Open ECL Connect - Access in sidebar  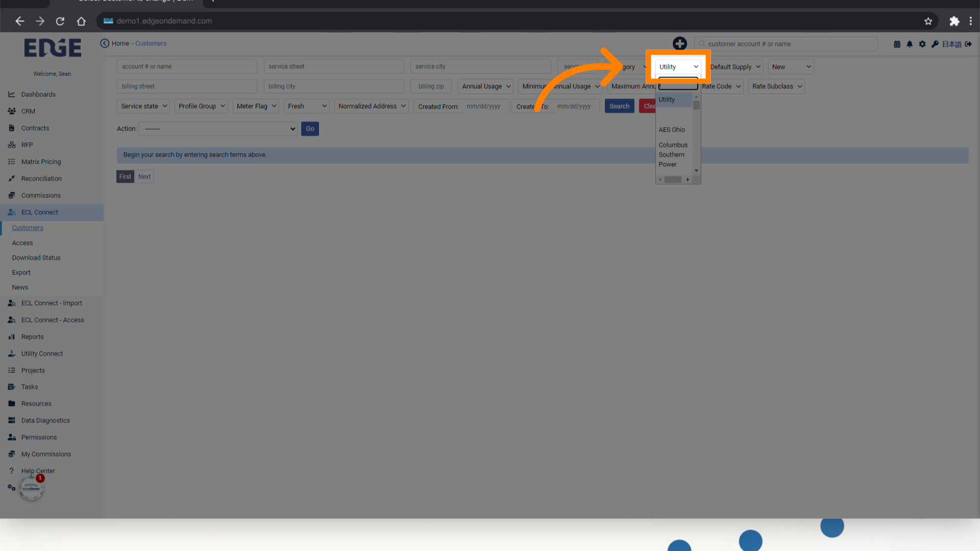(52, 320)
